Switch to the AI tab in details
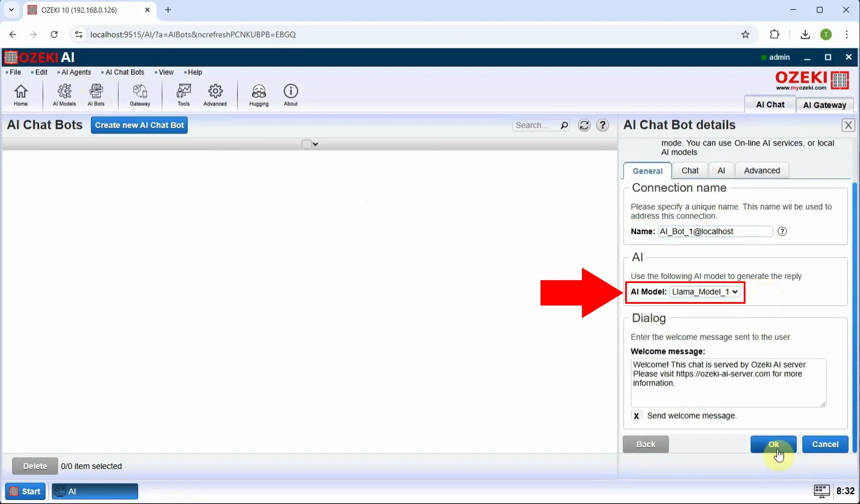Image resolution: width=860 pixels, height=504 pixels. coord(721,170)
